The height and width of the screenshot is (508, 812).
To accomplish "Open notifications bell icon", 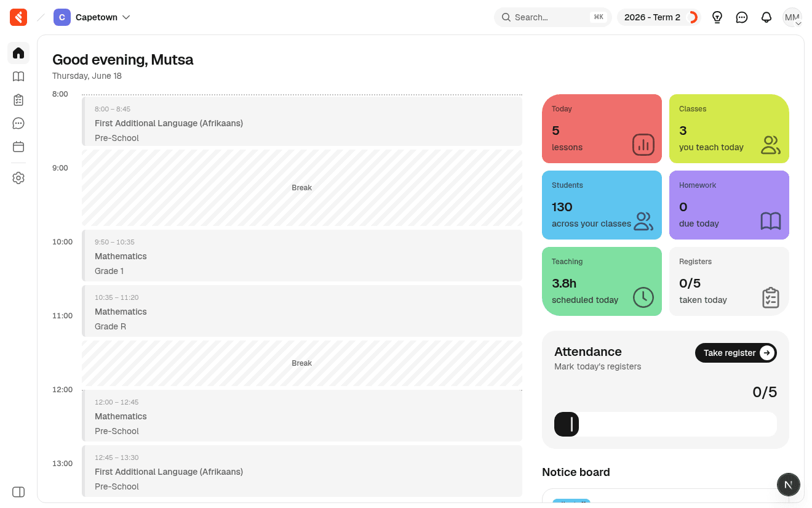I will [766, 17].
